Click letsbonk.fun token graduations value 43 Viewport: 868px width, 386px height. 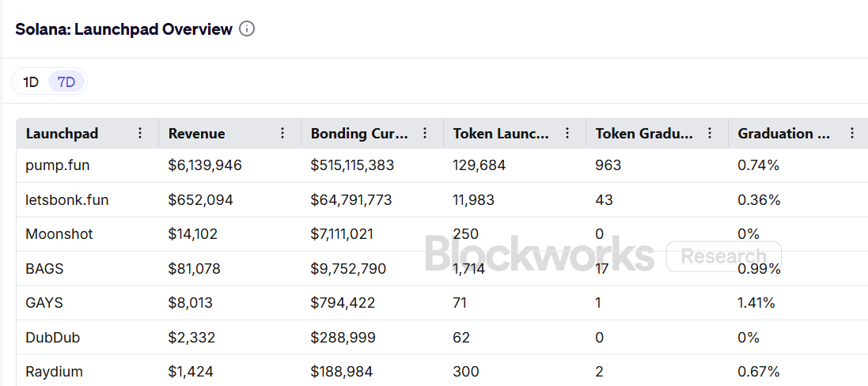(x=604, y=199)
